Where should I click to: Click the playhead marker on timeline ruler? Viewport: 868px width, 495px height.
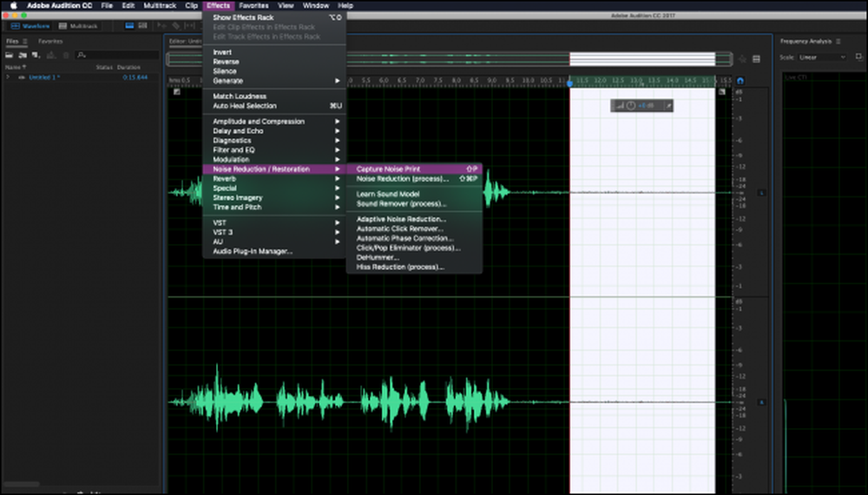570,82
